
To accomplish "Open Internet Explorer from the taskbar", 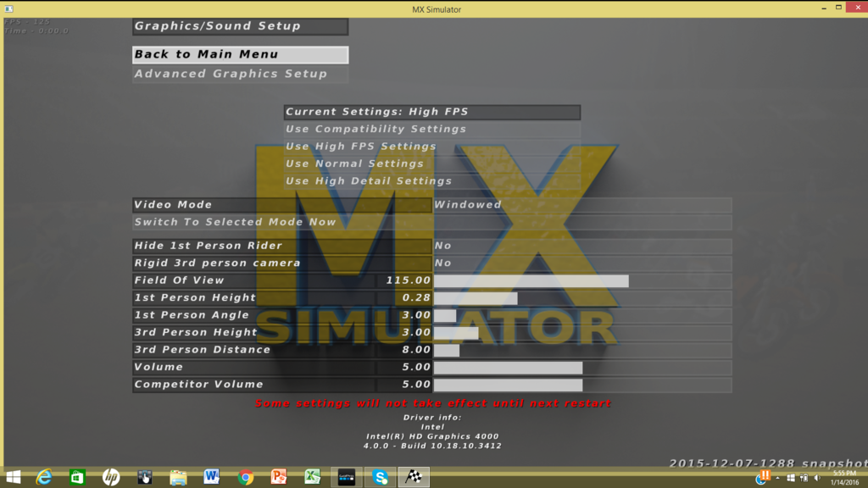I will 44,477.
